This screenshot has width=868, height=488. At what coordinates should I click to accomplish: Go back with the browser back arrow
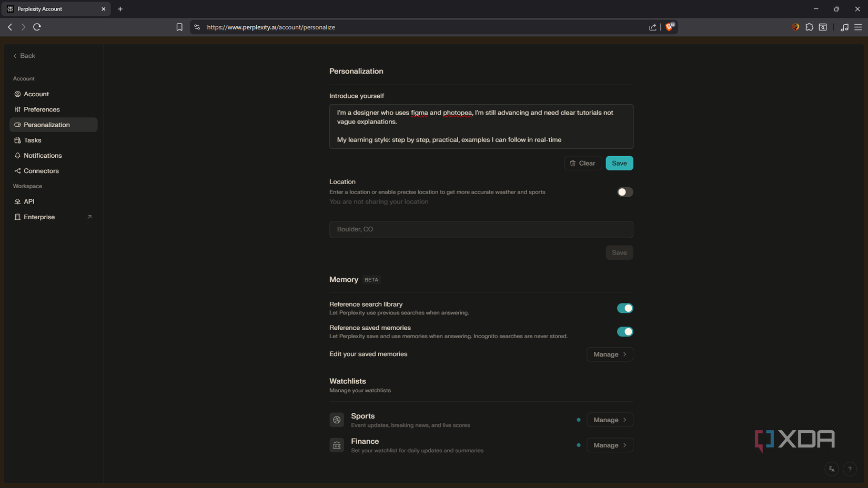click(x=10, y=27)
